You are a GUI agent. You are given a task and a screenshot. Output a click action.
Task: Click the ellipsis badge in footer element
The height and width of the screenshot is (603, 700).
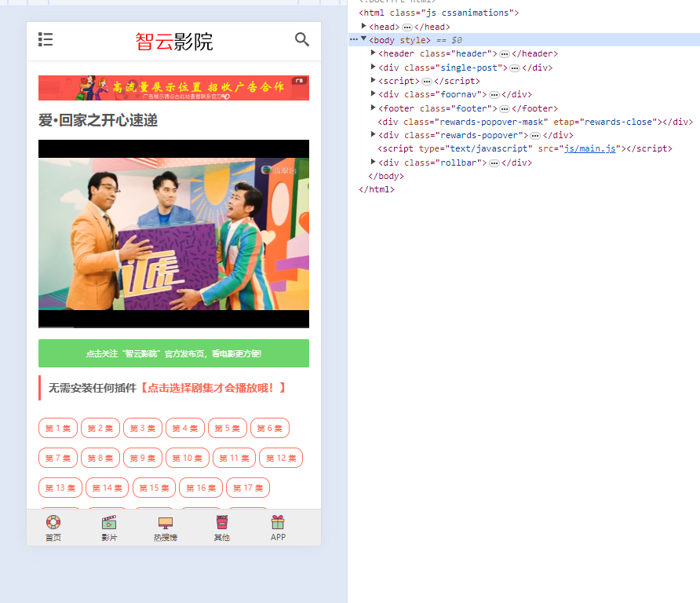[x=505, y=108]
